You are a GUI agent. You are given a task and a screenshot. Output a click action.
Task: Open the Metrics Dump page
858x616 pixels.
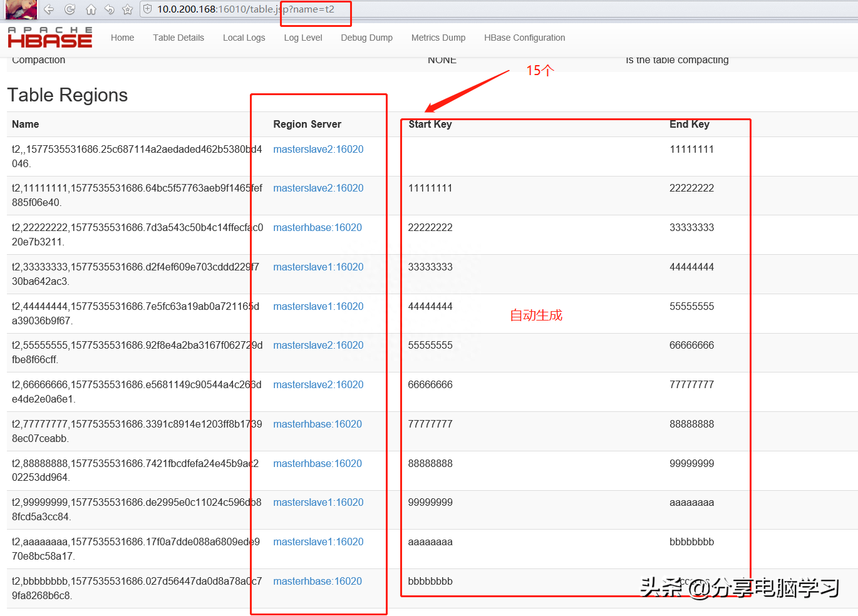click(438, 38)
